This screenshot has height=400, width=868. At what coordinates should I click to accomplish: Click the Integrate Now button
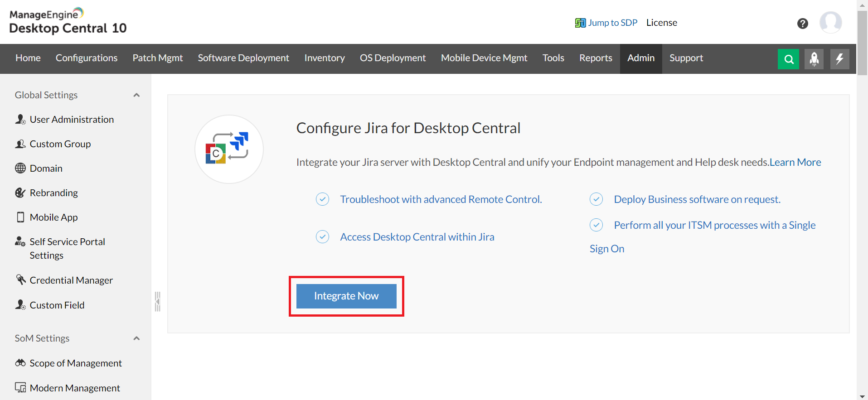tap(346, 296)
